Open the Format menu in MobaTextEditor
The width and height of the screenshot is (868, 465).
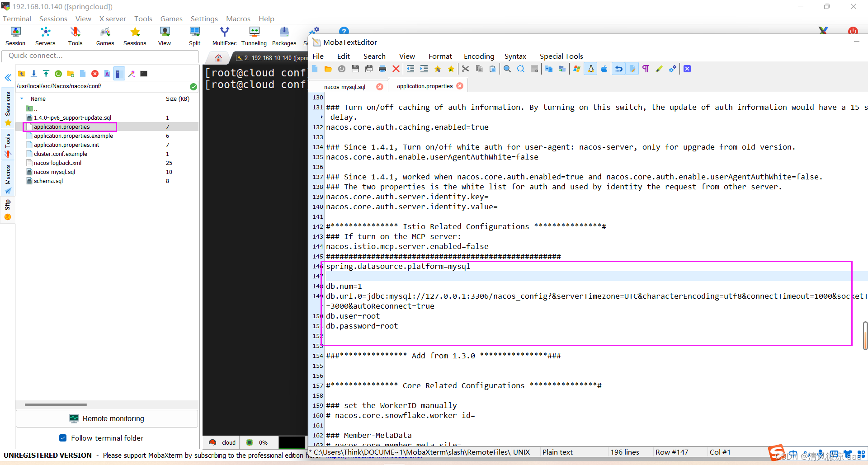pyautogui.click(x=440, y=56)
